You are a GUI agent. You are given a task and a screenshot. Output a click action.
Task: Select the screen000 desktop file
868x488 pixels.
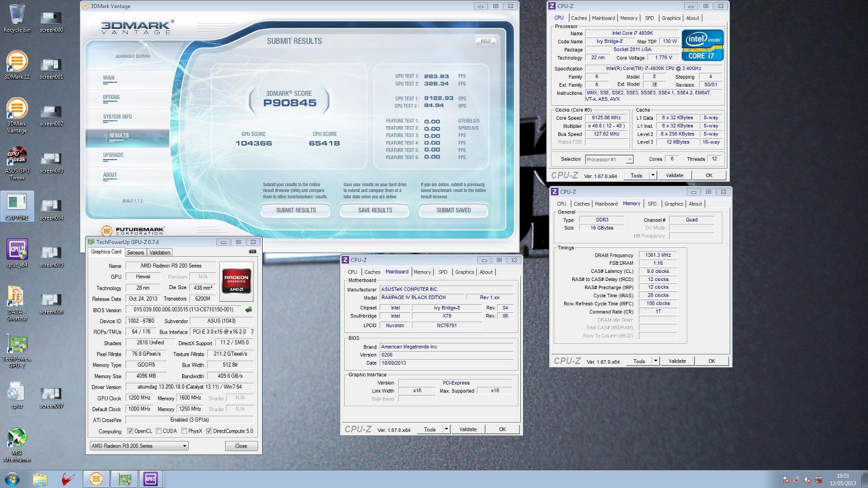point(52,22)
